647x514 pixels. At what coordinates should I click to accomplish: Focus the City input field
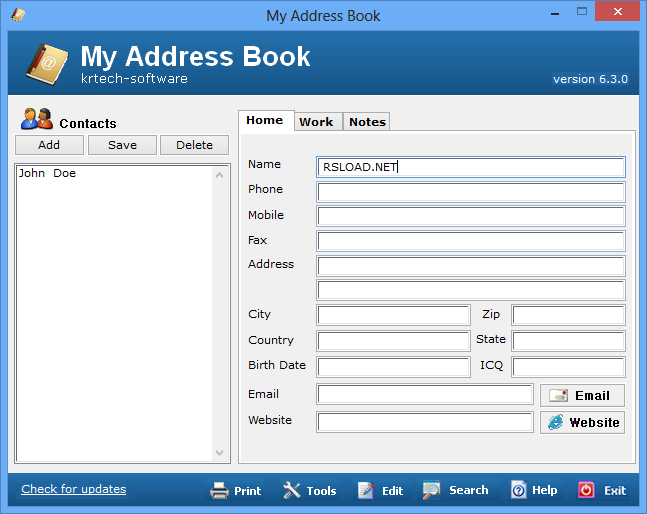tap(393, 315)
